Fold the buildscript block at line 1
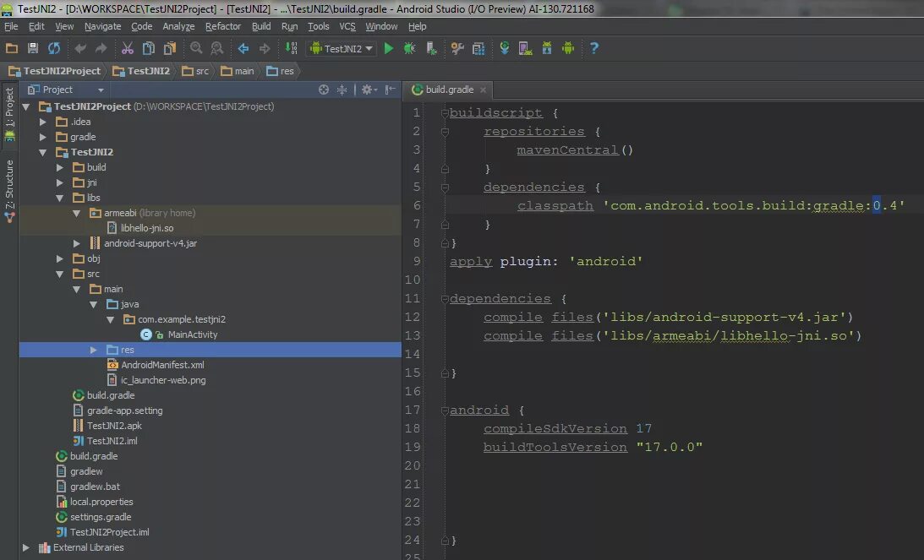Image resolution: width=924 pixels, height=560 pixels. tap(445, 113)
